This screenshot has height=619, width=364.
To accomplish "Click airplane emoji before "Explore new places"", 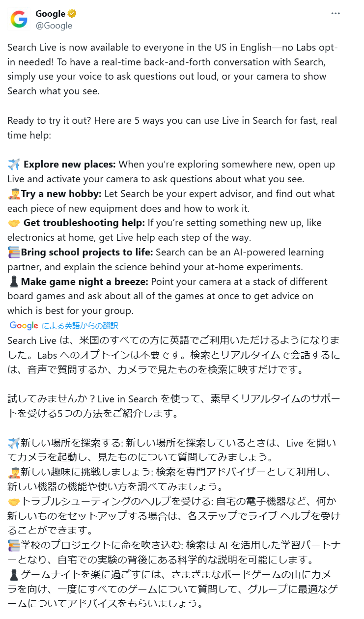I will coord(14,164).
